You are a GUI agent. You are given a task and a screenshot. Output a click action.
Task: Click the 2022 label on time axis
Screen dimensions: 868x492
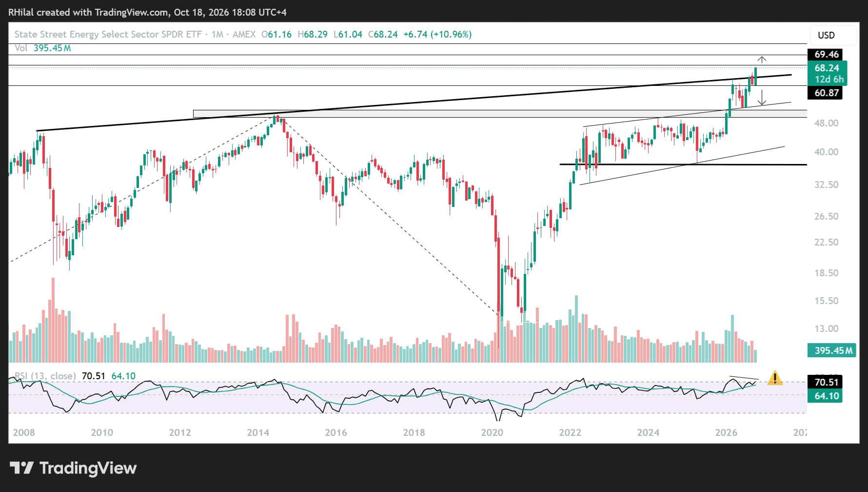tap(570, 432)
